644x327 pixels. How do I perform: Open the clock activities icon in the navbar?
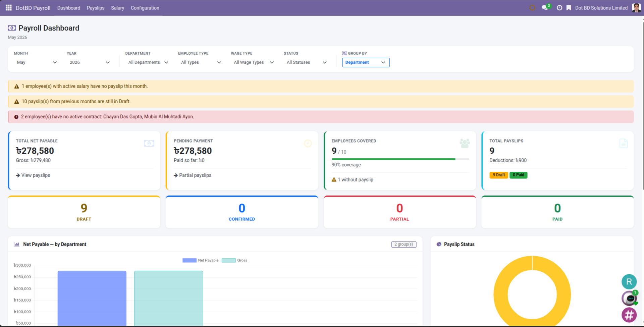click(x=559, y=8)
